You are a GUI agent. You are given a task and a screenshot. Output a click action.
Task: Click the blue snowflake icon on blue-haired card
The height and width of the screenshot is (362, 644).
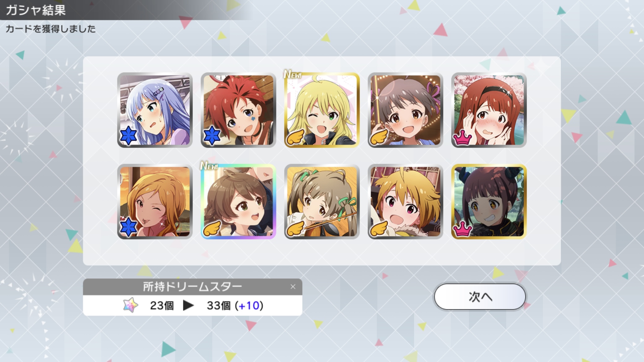pyautogui.click(x=128, y=136)
